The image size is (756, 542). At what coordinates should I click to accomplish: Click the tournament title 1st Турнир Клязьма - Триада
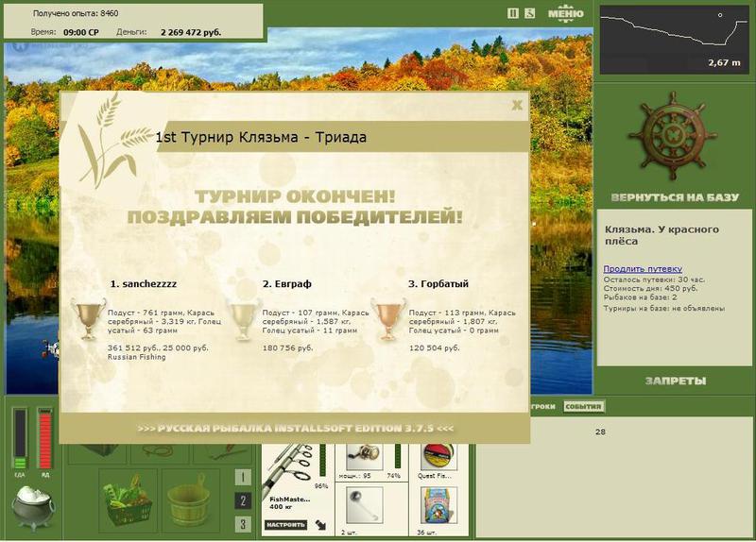point(261,137)
